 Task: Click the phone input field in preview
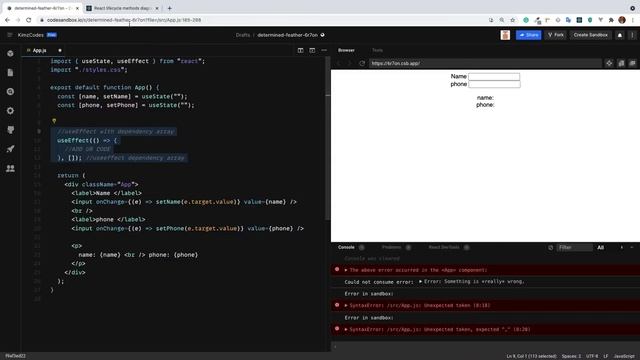494,84
